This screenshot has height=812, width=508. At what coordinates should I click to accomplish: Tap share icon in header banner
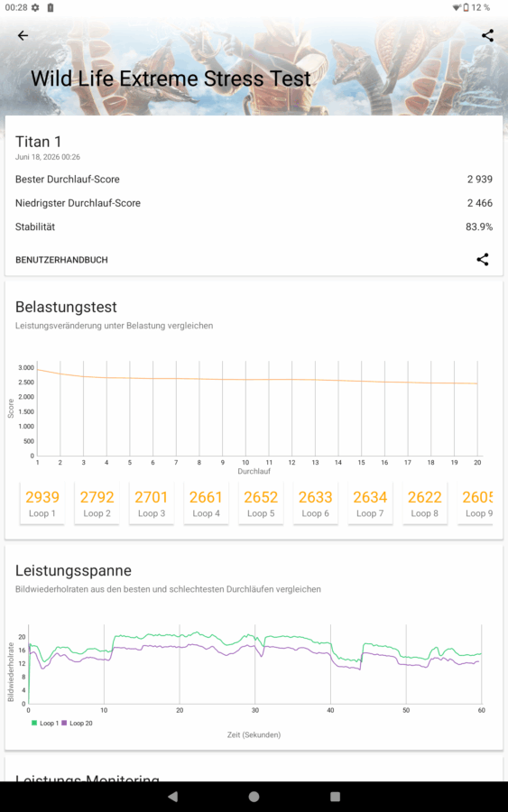(x=487, y=35)
